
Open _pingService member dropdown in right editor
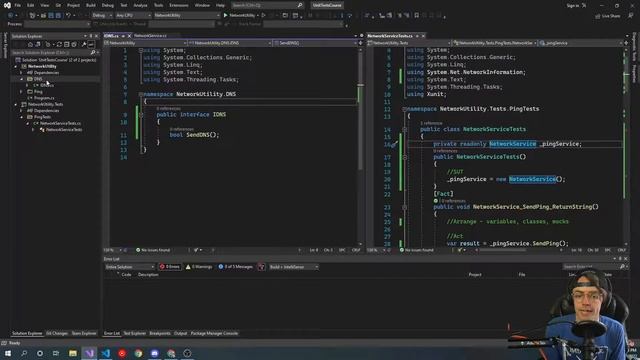click(x=580, y=43)
